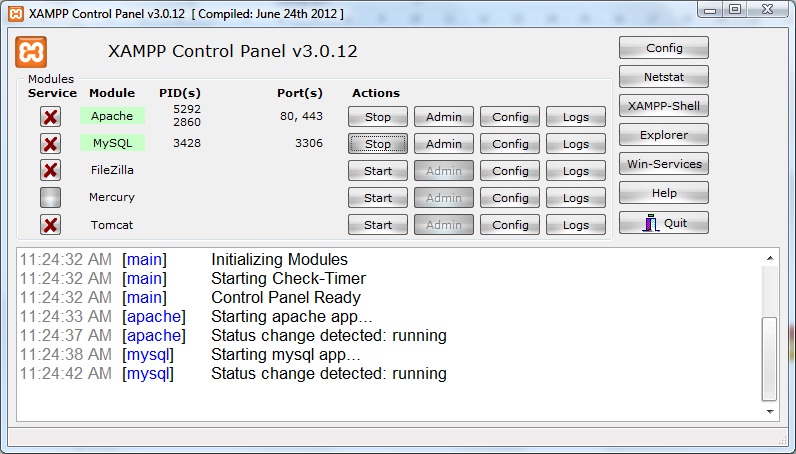The image size is (796, 454).
Task: Click MySQL port 3306
Action: pyautogui.click(x=309, y=143)
